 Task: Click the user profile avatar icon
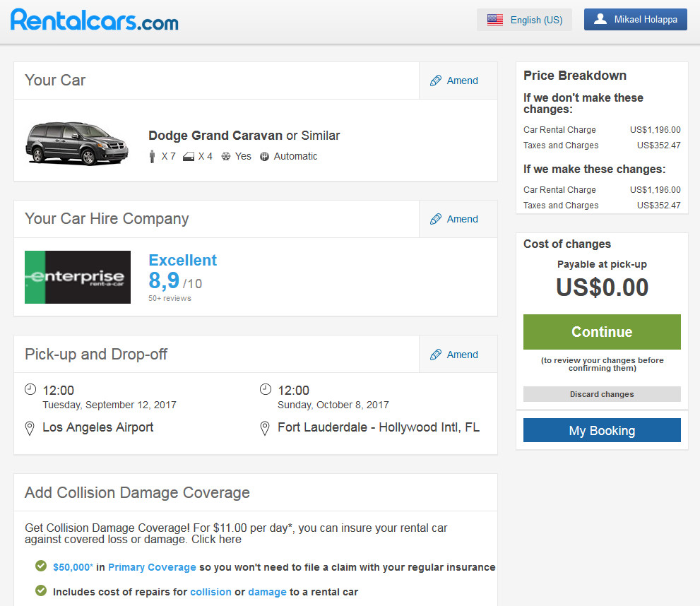pos(600,19)
